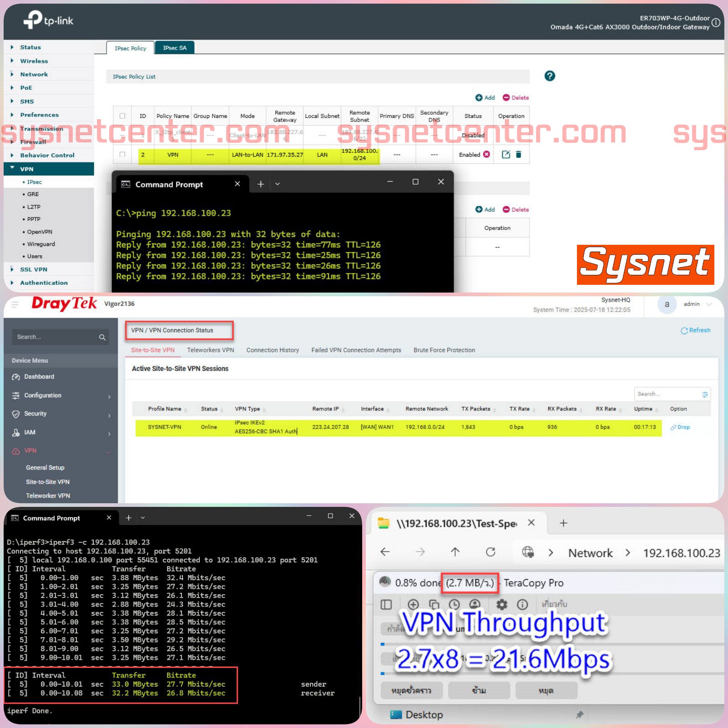Open General Setup under DrayTek VPN
The width and height of the screenshot is (728, 728).
[45, 468]
